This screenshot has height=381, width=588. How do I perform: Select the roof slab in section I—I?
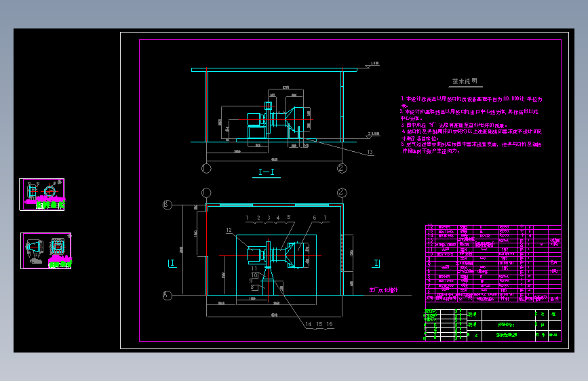pyautogui.click(x=274, y=70)
